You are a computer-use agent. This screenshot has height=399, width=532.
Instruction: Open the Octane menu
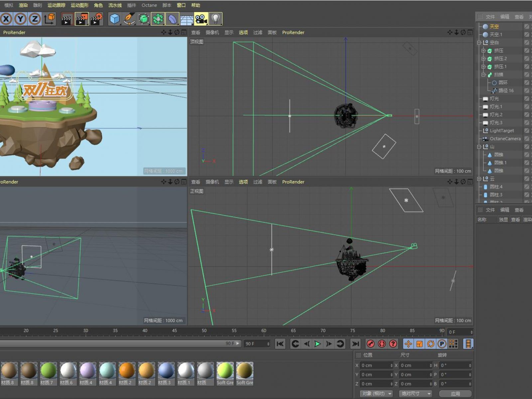pos(149,5)
